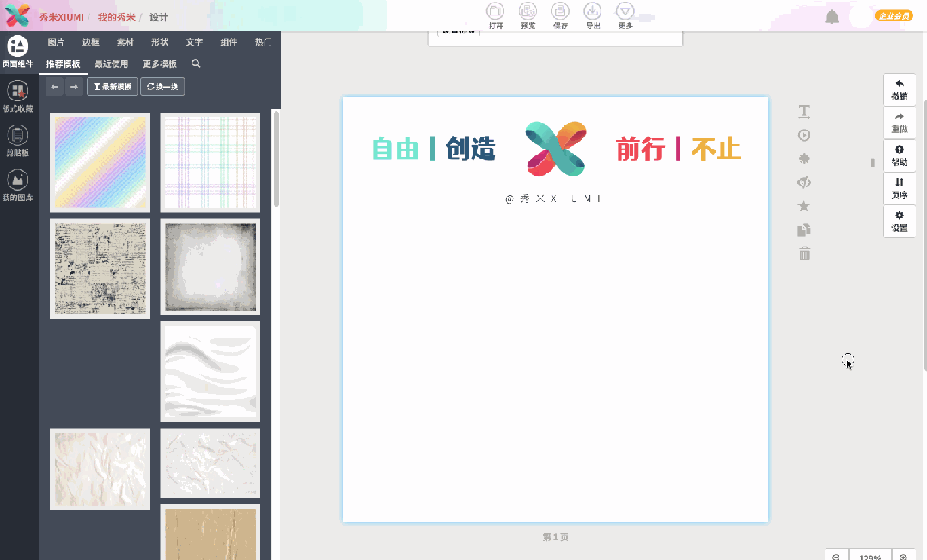927x560 pixels.
Task: Delete the page using the trash icon
Action: pos(804,253)
